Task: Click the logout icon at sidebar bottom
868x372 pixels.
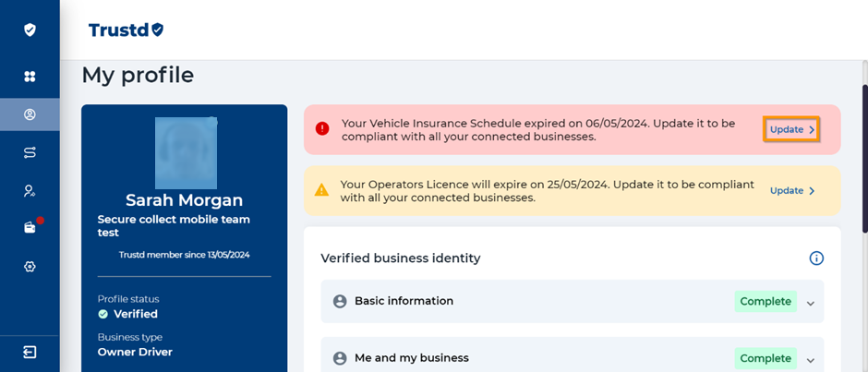Action: click(30, 352)
